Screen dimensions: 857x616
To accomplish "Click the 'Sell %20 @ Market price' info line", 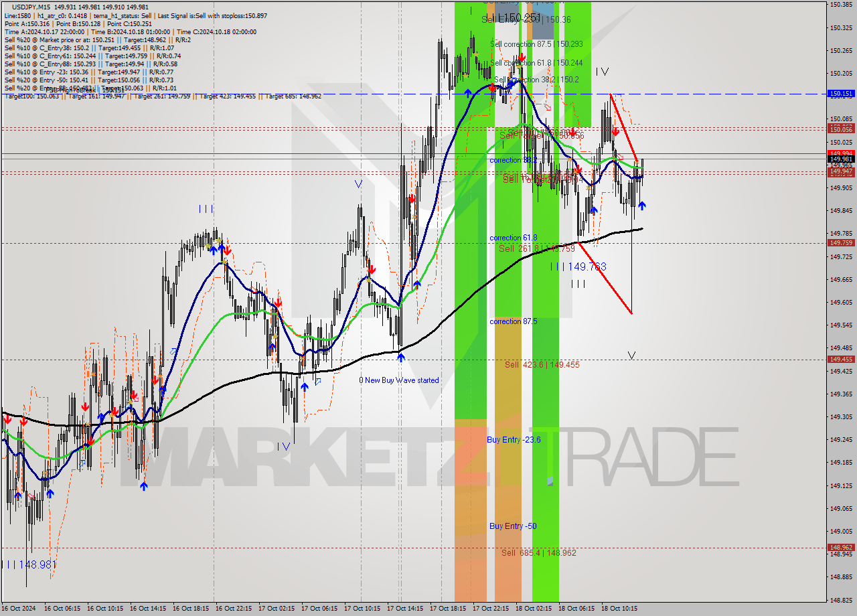I will point(98,40).
